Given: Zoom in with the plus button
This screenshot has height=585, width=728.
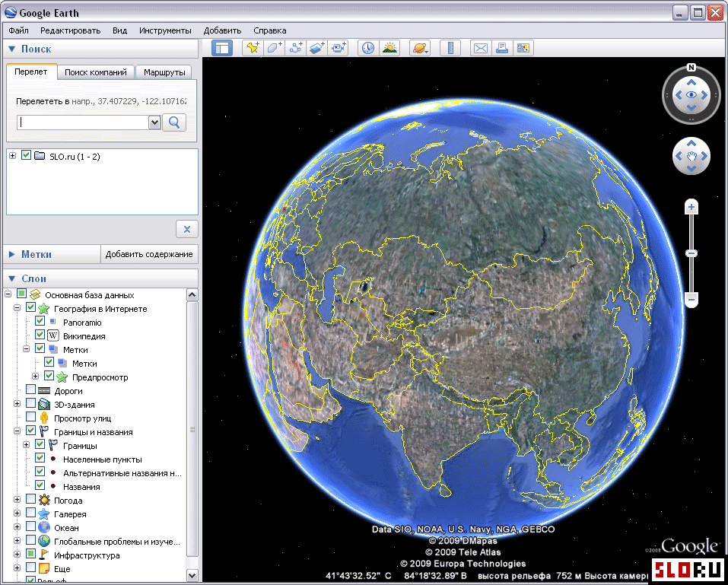Looking at the screenshot, I should tap(691, 207).
